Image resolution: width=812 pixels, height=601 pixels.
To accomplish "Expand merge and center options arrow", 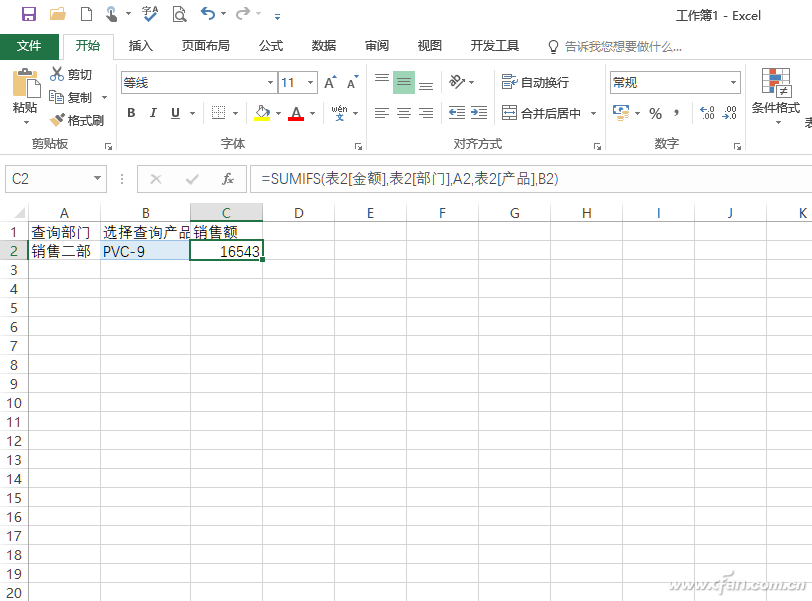I will (x=593, y=113).
